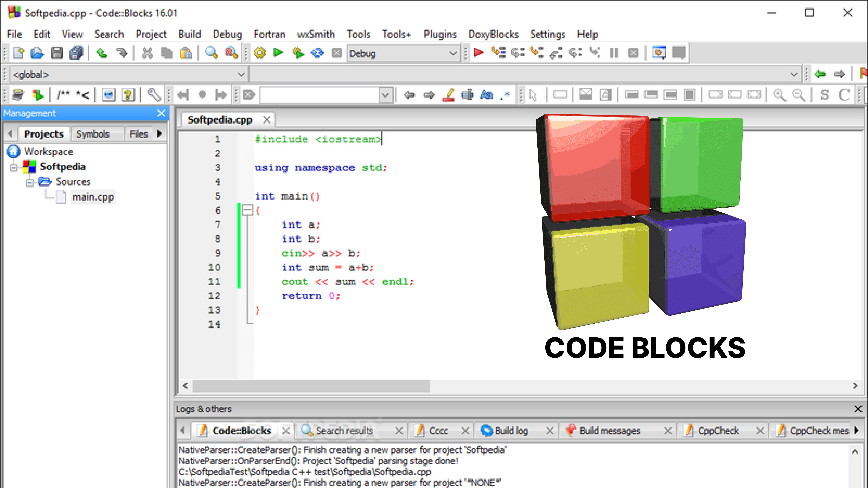Toggle the regex search icon

click(505, 95)
